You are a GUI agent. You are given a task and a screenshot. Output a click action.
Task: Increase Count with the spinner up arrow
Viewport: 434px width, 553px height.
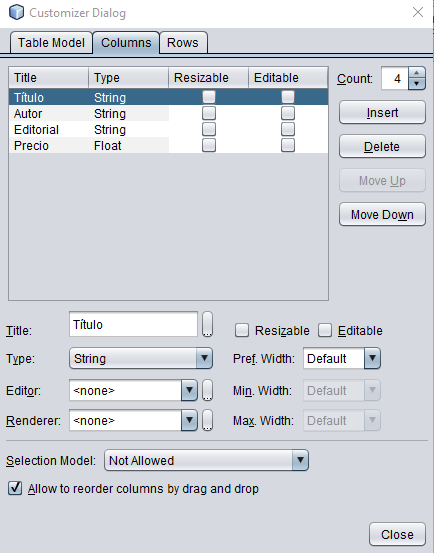point(417,73)
